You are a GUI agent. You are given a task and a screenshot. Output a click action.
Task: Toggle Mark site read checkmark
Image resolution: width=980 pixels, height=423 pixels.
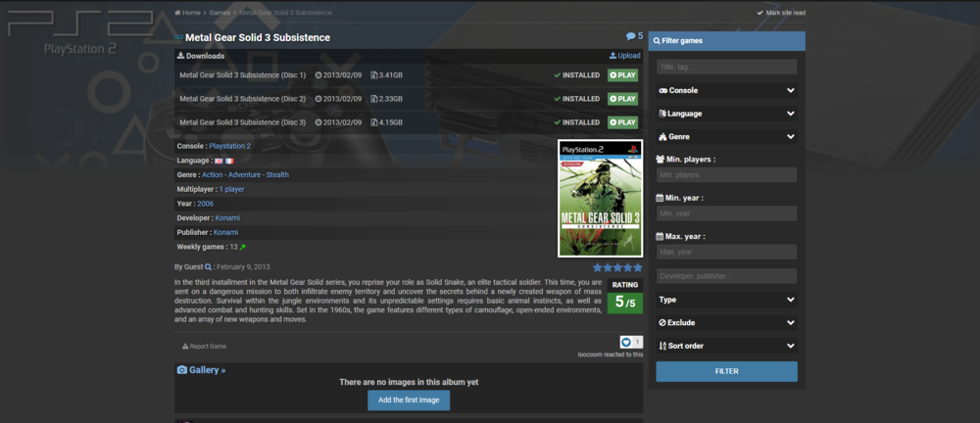click(x=759, y=13)
